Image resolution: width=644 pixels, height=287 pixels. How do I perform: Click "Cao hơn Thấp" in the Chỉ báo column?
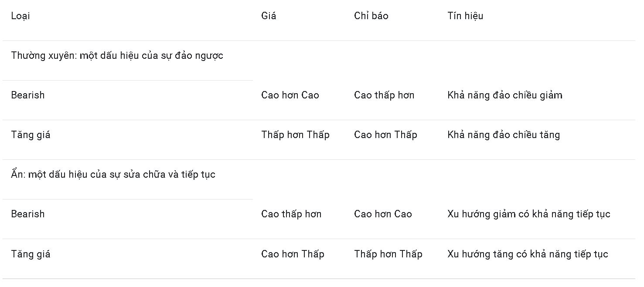coord(385,135)
